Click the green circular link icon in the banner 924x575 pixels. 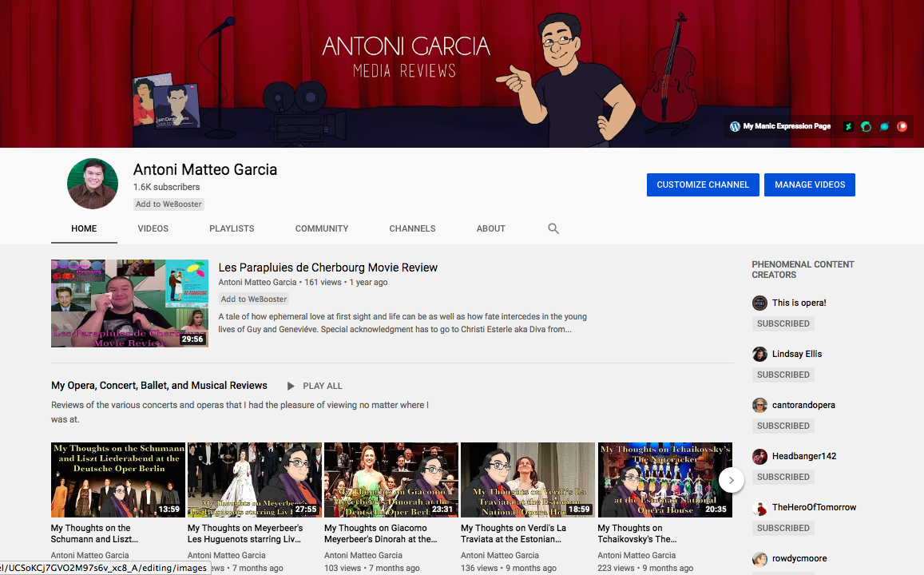coord(866,126)
